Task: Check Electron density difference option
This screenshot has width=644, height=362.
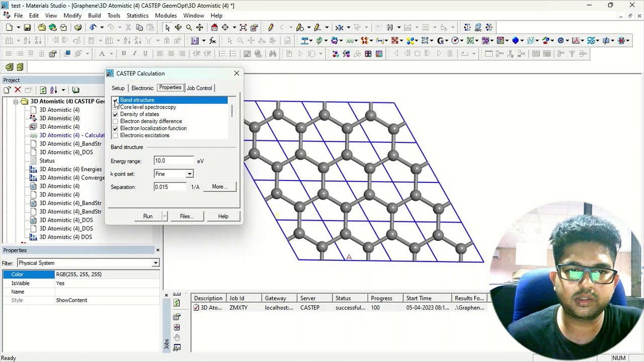Action: click(115, 121)
